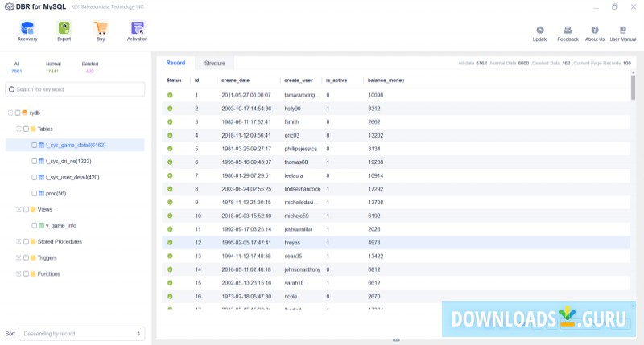Tick the Stored Procedures checkbox

(x=26, y=241)
